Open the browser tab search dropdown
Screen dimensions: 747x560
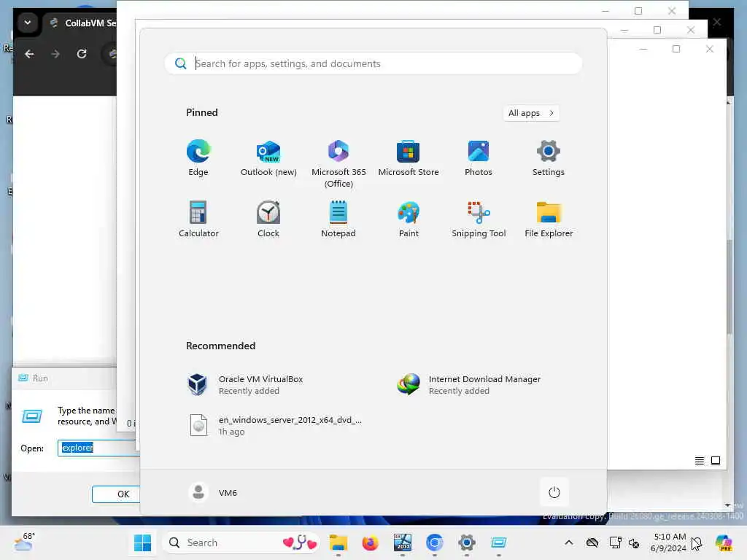pyautogui.click(x=28, y=23)
